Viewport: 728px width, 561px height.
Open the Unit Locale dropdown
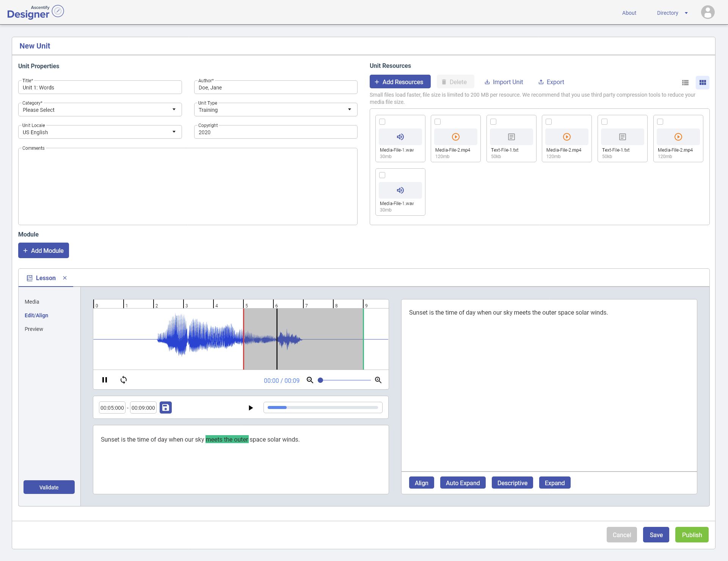tap(100, 132)
